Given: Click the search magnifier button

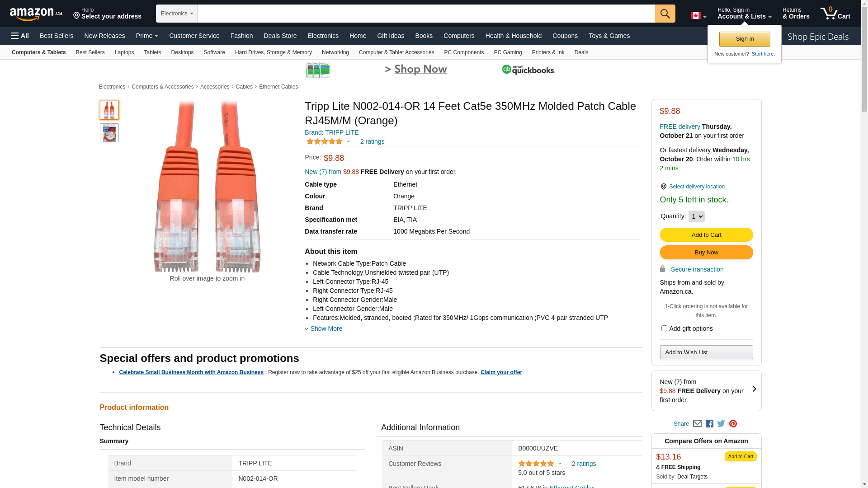Looking at the screenshot, I should [665, 14].
